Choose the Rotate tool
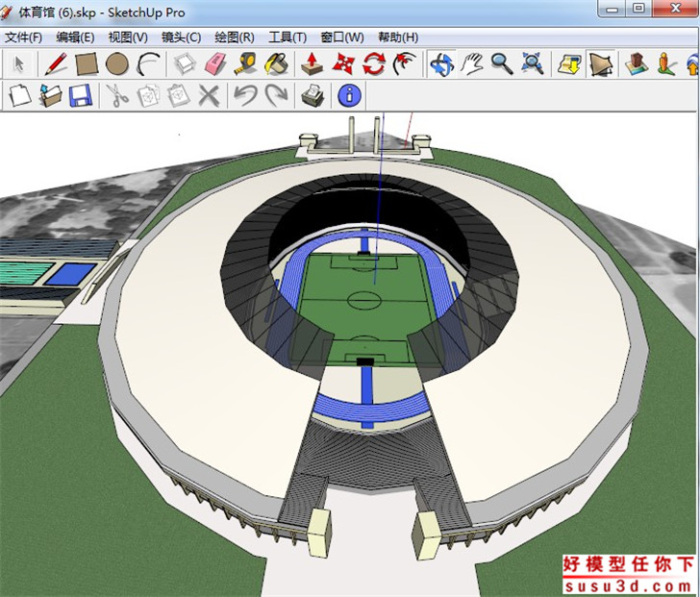The image size is (700, 597). 374,63
